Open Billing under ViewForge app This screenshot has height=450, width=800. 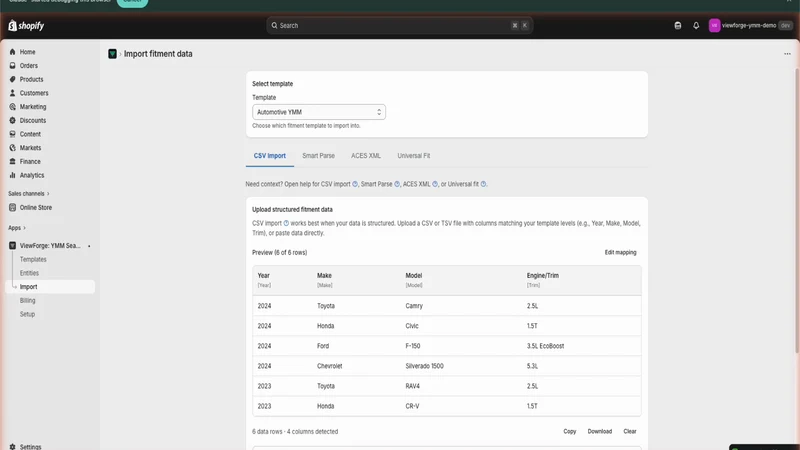(28, 301)
